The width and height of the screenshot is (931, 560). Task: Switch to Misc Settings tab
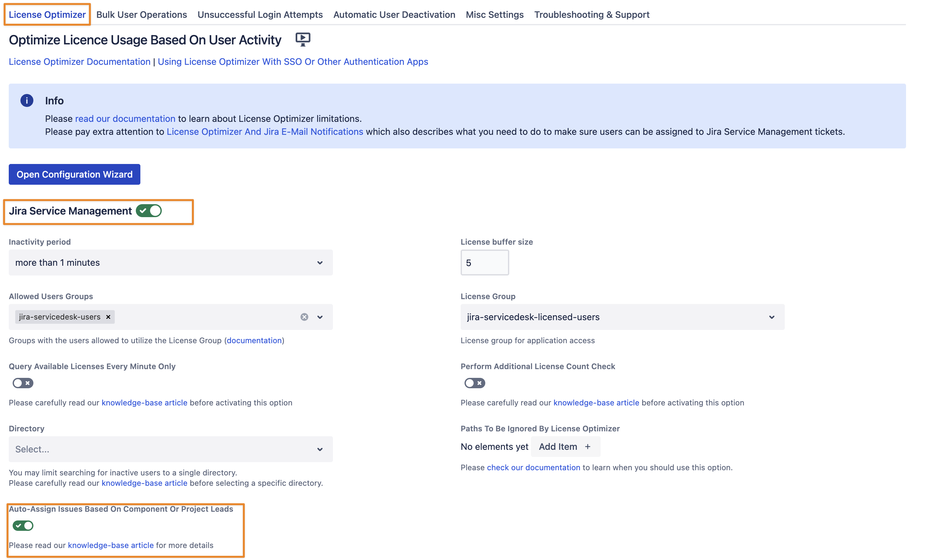[494, 14]
